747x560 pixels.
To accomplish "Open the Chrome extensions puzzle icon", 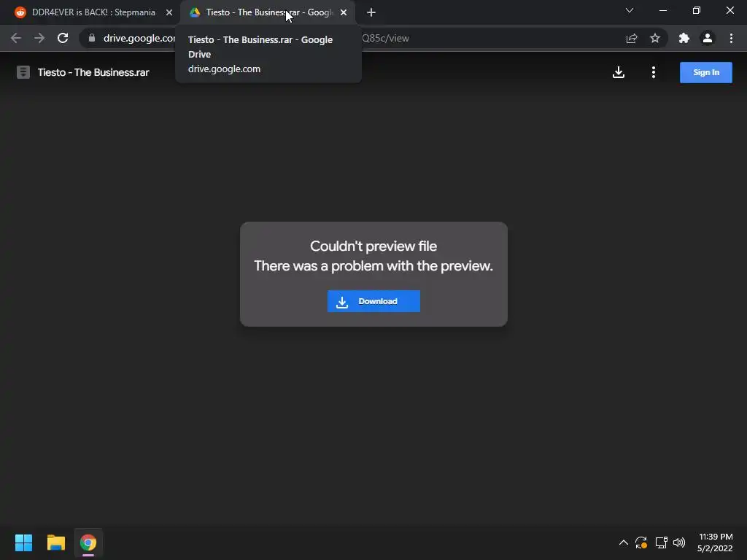I will coord(684,38).
